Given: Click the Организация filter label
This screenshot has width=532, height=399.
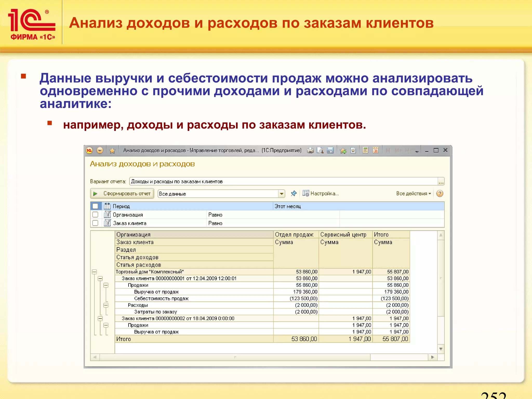Looking at the screenshot, I should pyautogui.click(x=128, y=215).
